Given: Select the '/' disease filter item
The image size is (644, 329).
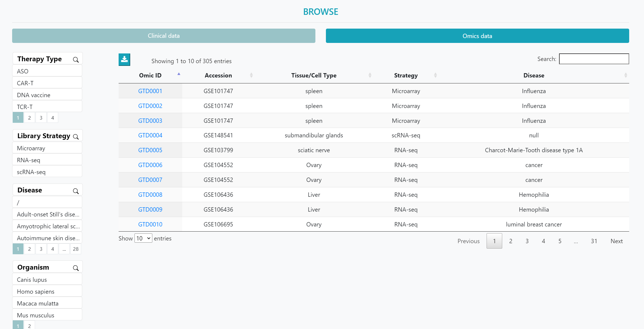Looking at the screenshot, I should 47,202.
